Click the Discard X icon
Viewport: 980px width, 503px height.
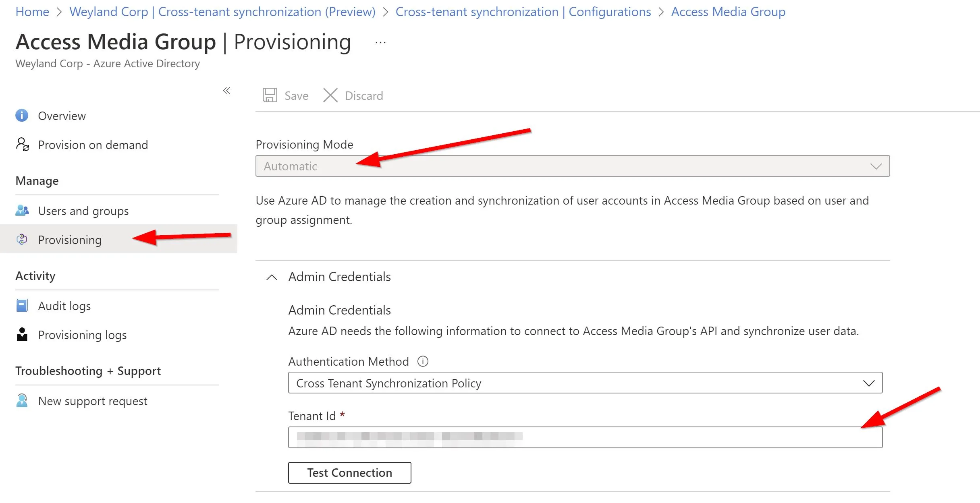pos(330,95)
